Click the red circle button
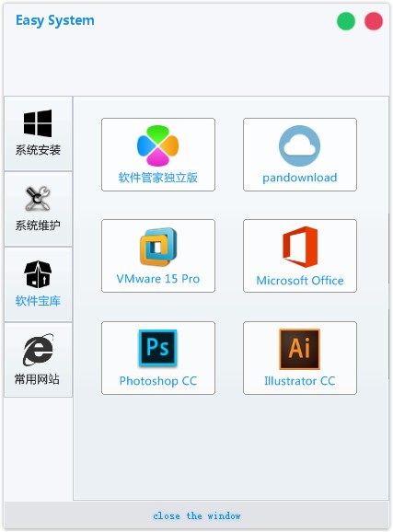This screenshot has height=532, width=393. pos(374,21)
